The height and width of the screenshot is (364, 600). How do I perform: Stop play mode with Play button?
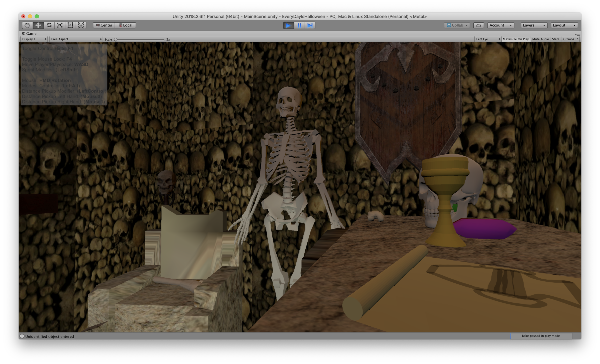pos(288,25)
